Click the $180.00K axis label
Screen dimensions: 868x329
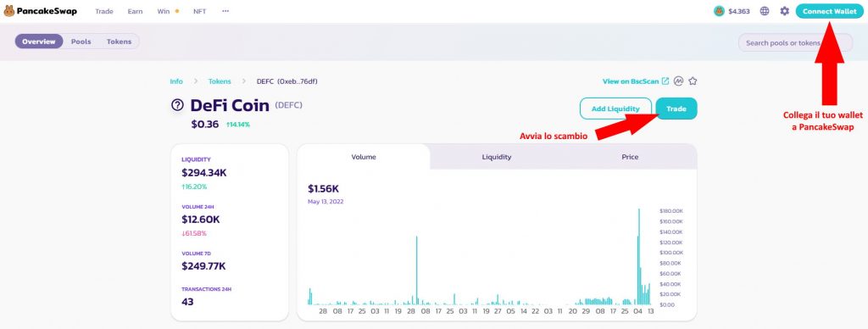671,211
